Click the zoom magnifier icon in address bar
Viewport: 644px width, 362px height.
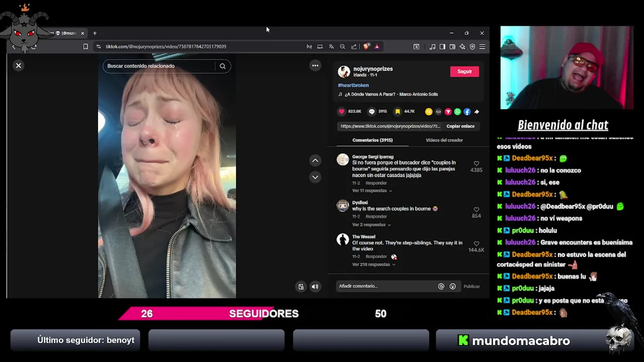[342, 46]
